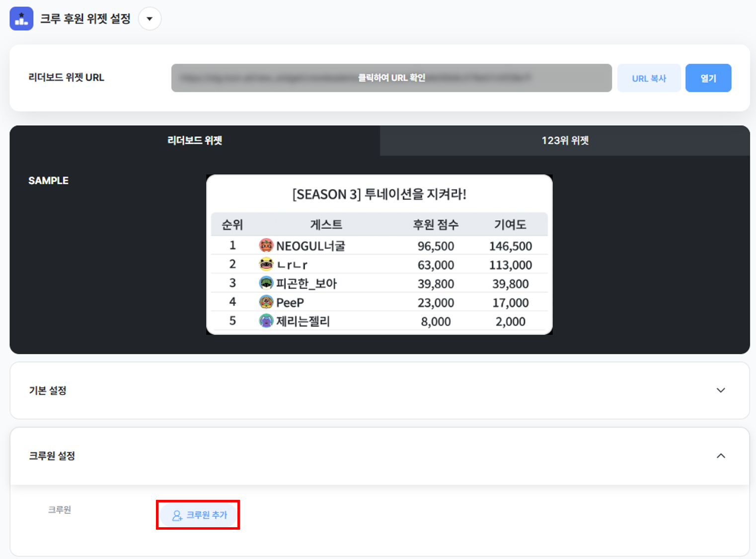Click 피곤한_보아's avatar icon
The height and width of the screenshot is (559, 756).
click(x=266, y=283)
